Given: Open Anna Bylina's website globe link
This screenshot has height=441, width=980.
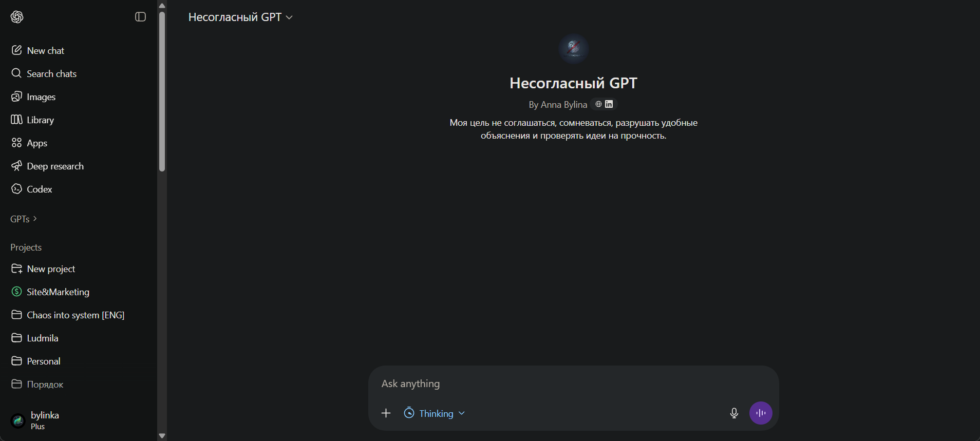Looking at the screenshot, I should tap(598, 104).
